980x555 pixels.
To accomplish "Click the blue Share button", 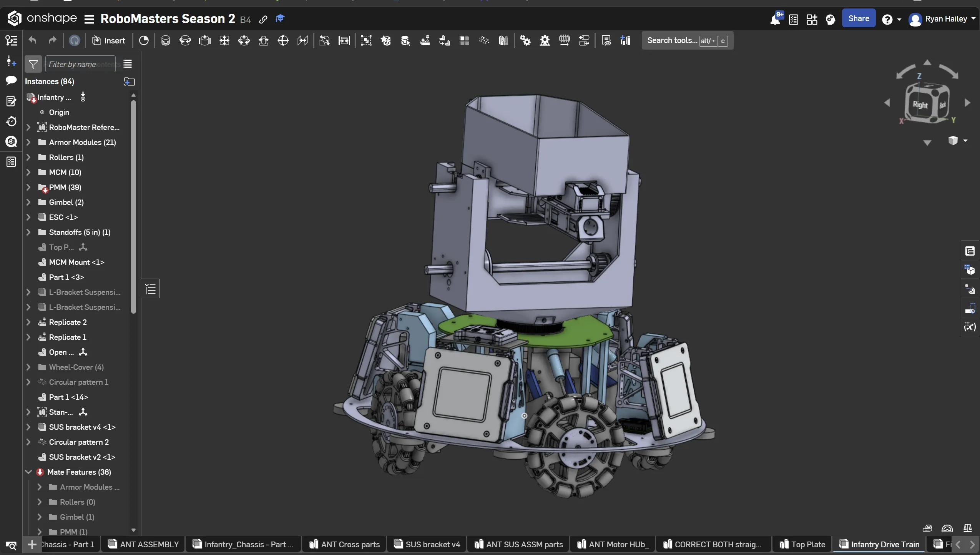I will pyautogui.click(x=859, y=18).
